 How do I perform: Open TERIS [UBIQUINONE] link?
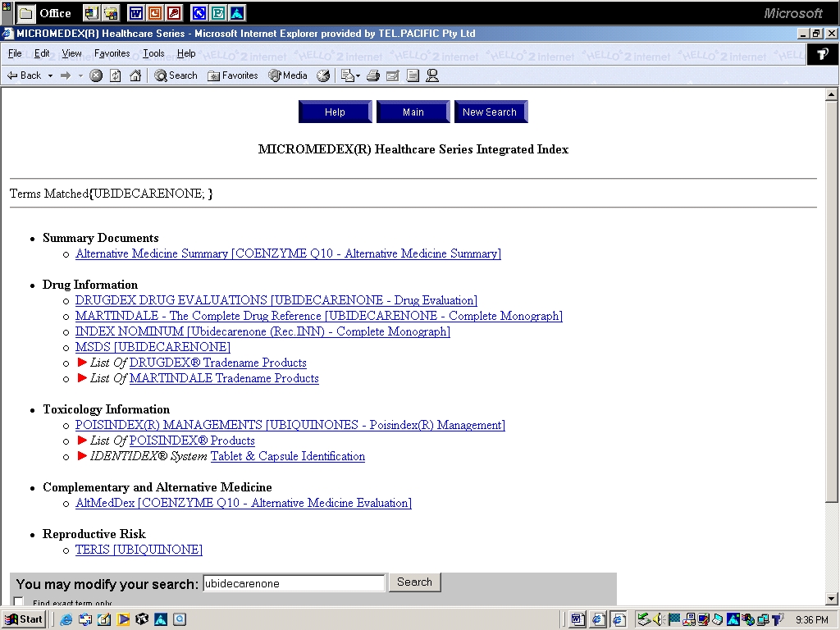point(139,549)
